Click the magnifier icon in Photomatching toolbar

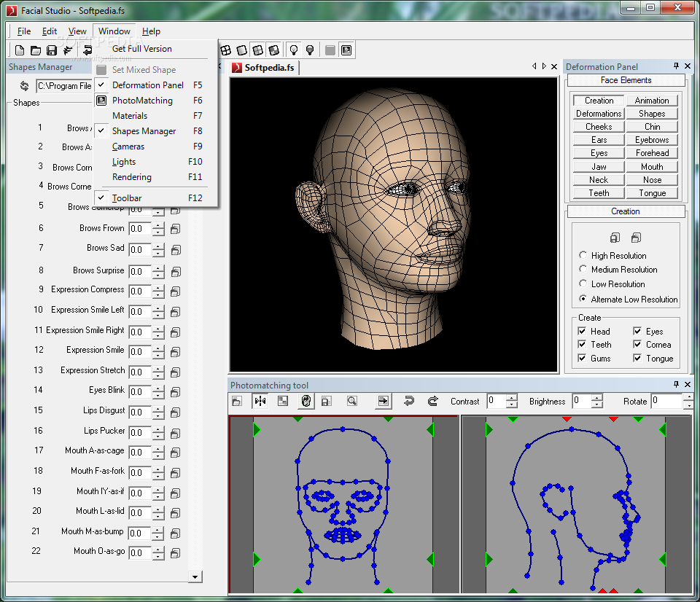point(352,401)
